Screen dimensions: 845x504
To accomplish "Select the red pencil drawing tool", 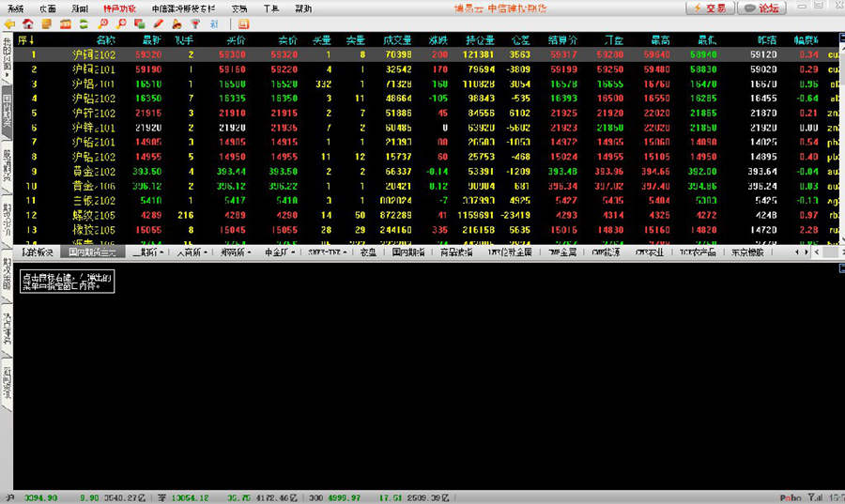I will [158, 23].
